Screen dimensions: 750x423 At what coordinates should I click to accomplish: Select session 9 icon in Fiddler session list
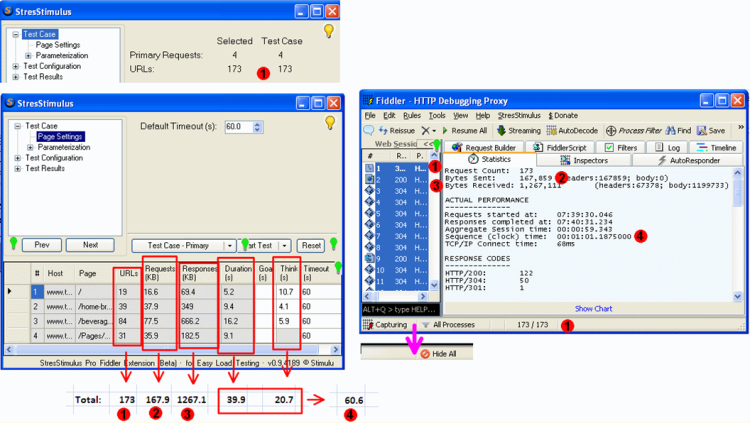pyautogui.click(x=369, y=258)
